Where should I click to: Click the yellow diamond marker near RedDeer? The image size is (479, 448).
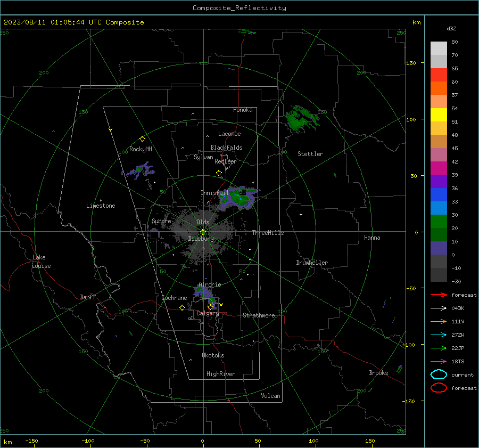(x=219, y=173)
